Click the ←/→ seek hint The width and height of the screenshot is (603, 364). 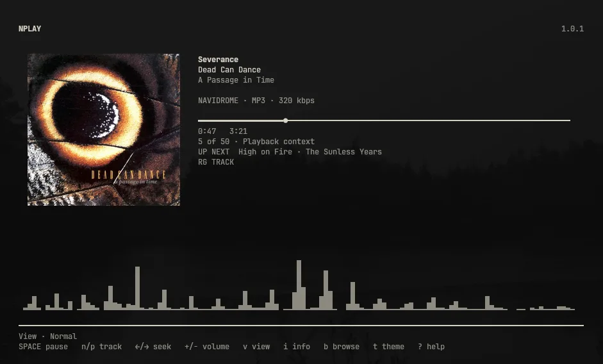coord(153,347)
